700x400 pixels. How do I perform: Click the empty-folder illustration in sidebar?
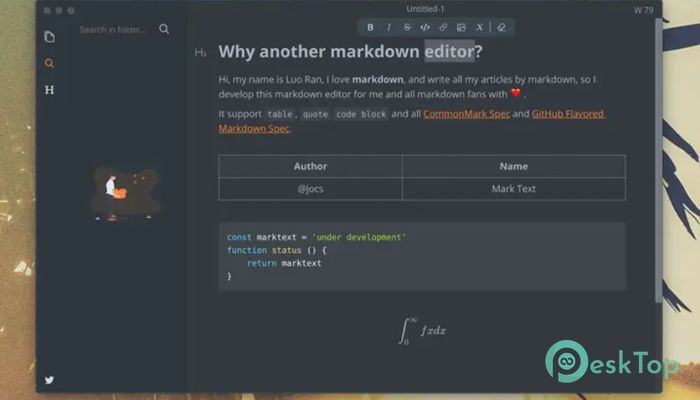pyautogui.click(x=126, y=194)
